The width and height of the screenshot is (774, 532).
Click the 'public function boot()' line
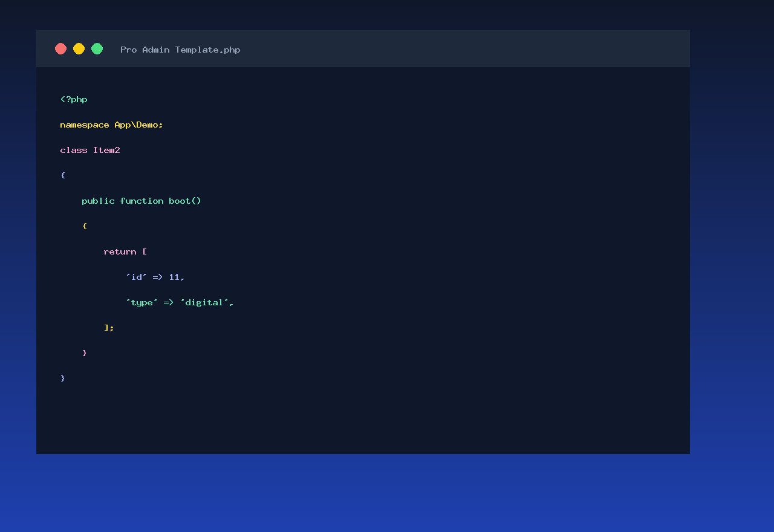point(141,201)
